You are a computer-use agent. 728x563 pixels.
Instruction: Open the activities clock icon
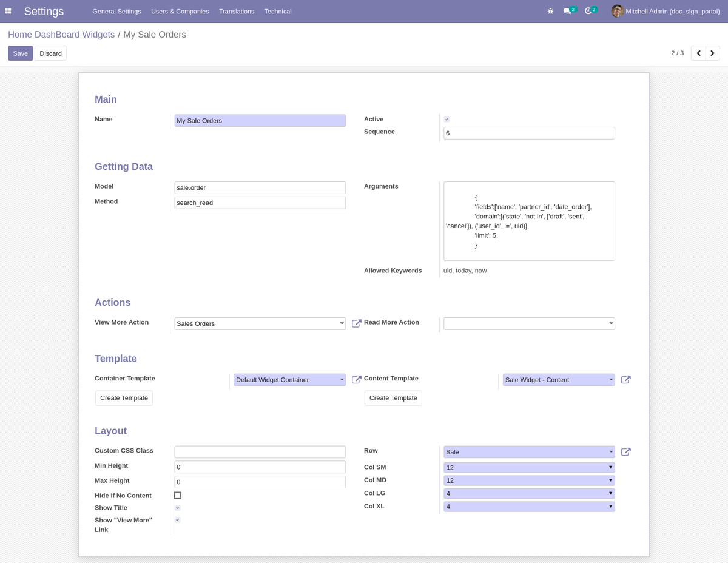(588, 11)
